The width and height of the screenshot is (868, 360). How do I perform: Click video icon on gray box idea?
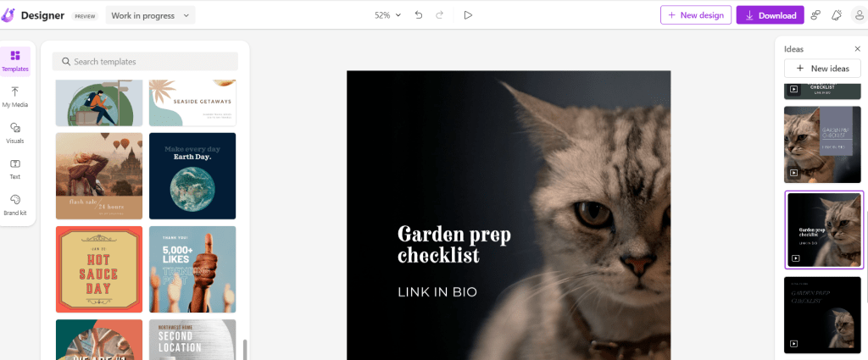793,173
